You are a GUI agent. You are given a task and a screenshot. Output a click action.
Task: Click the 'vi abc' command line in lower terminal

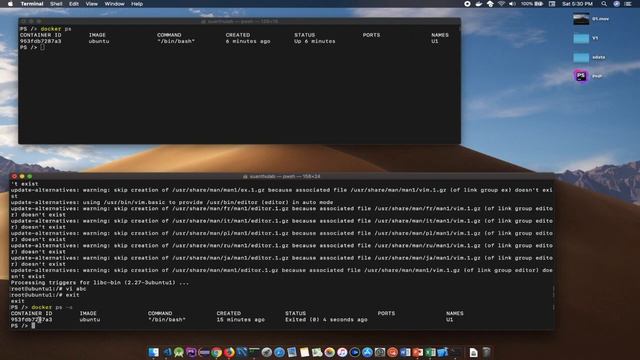(48, 289)
